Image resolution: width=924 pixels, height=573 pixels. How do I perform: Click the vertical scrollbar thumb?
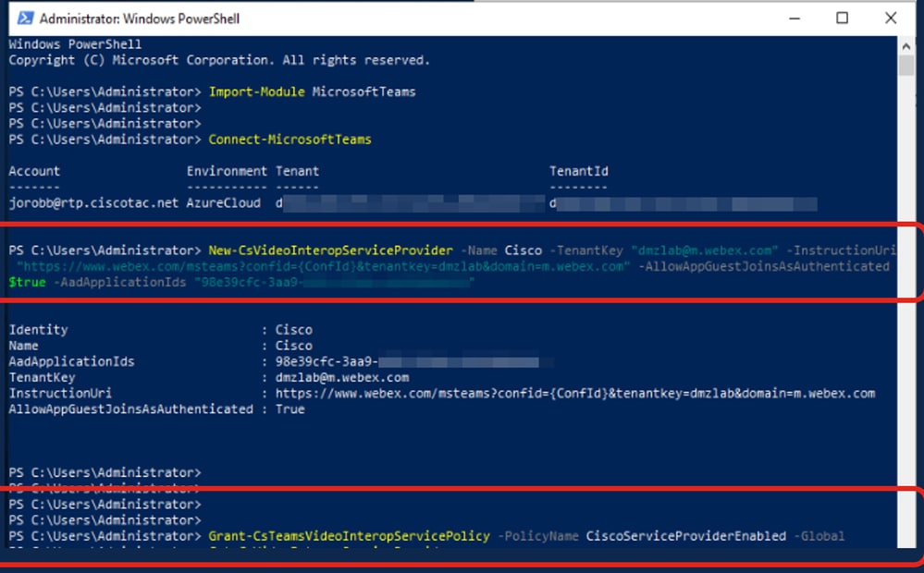(x=906, y=65)
